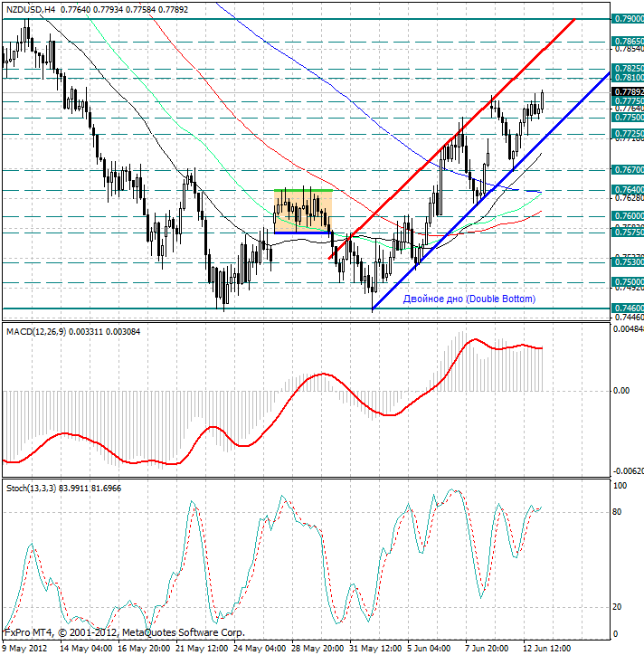Click the FxPro MT4 MetaQuotes copyright text
Image resolution: width=644 pixels, height=655 pixels.
124,633
